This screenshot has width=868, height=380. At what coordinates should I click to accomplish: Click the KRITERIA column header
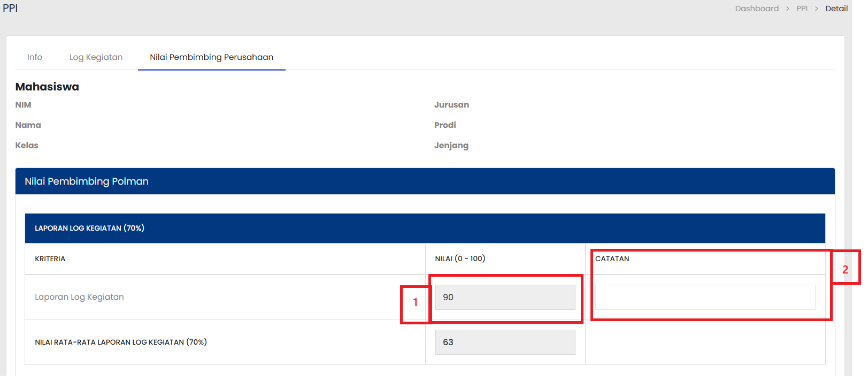[x=50, y=259]
